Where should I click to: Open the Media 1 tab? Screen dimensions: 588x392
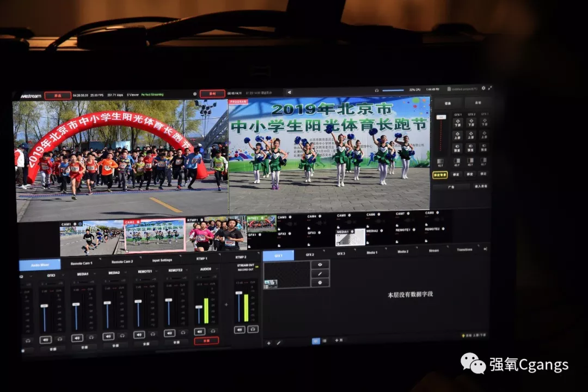pyautogui.click(x=372, y=253)
